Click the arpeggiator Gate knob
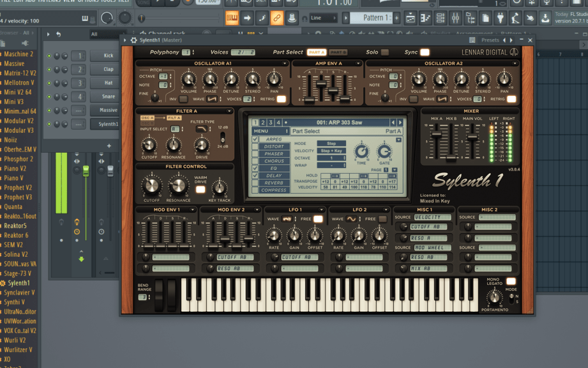Screen dimensions: 588x368 click(384, 151)
